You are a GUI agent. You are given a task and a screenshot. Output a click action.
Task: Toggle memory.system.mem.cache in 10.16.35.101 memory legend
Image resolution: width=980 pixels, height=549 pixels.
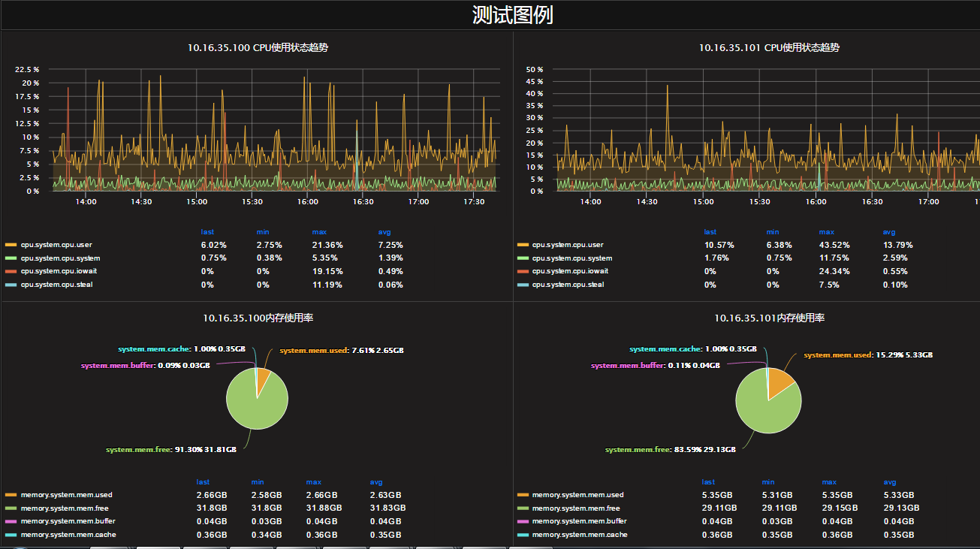pos(580,535)
